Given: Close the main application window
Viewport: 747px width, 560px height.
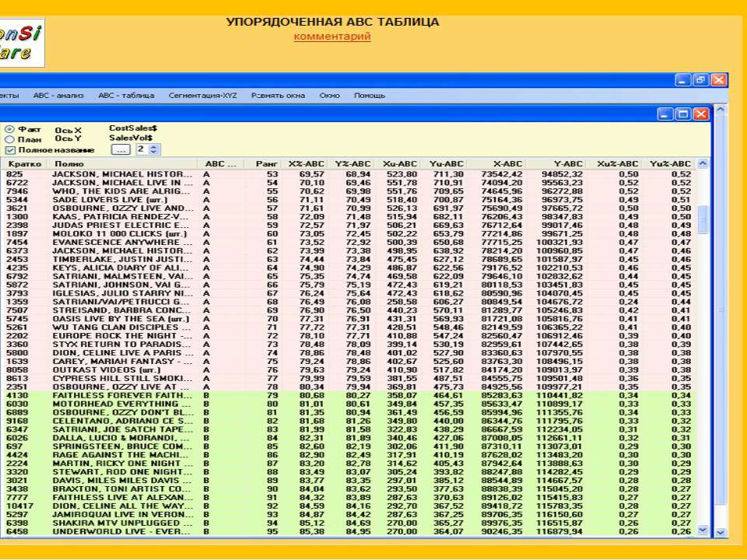Looking at the screenshot, I should (719, 80).
